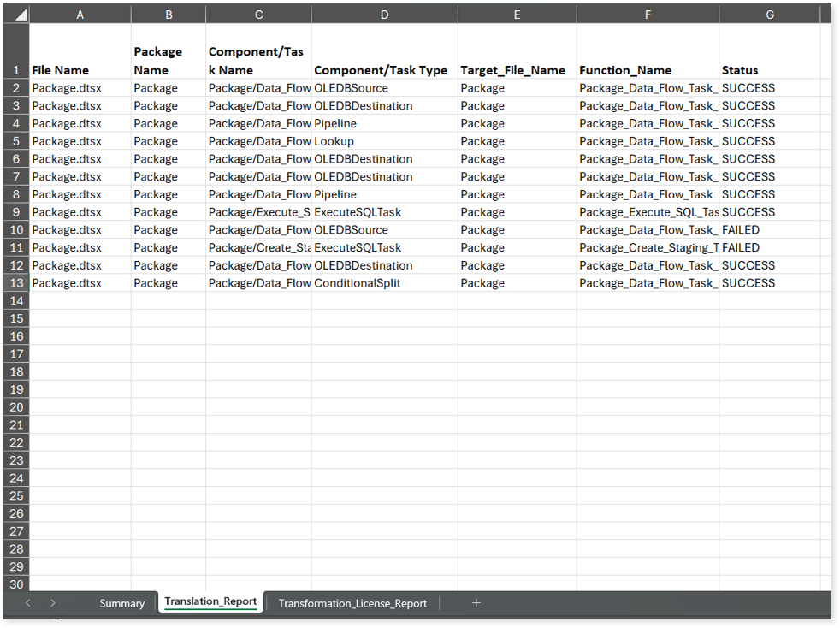The image size is (840, 628).
Task: Click the Target_File_Name header cell
Action: (x=517, y=70)
